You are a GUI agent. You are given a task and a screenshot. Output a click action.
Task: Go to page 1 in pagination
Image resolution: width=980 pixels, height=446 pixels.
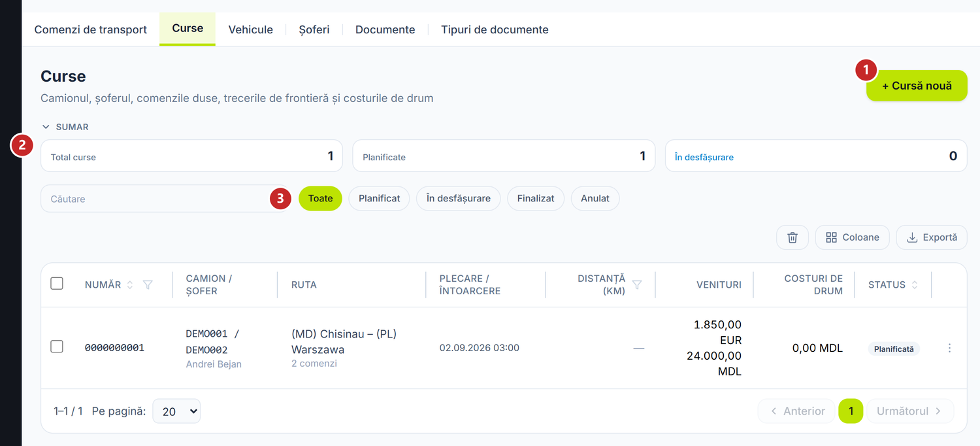click(851, 411)
